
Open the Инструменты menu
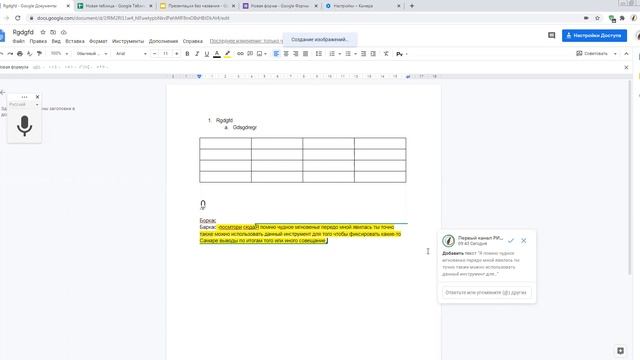(x=128, y=41)
